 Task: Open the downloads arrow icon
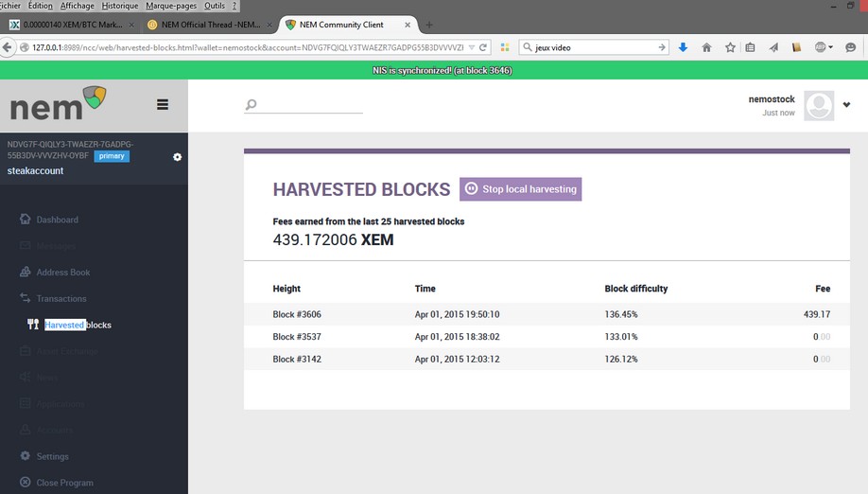coord(683,47)
